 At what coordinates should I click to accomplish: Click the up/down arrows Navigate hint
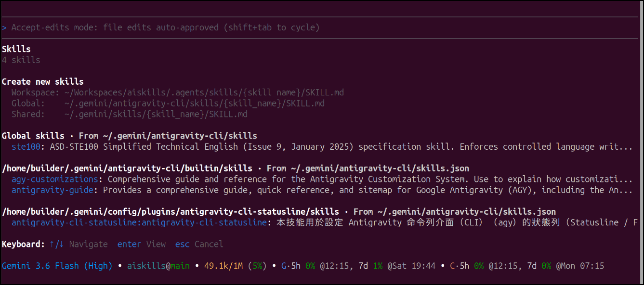click(79, 244)
